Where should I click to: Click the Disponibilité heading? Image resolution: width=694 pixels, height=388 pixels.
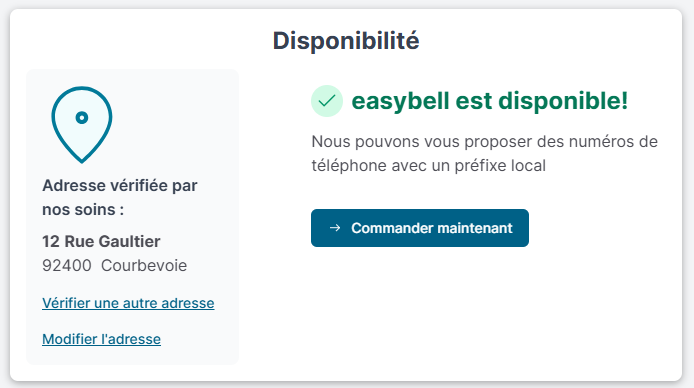tap(346, 41)
